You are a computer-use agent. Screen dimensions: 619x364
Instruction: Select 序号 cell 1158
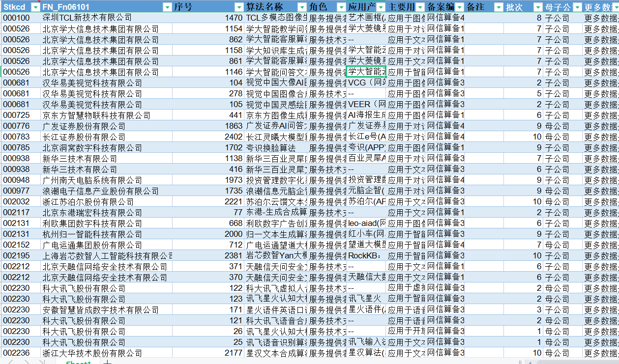208,50
